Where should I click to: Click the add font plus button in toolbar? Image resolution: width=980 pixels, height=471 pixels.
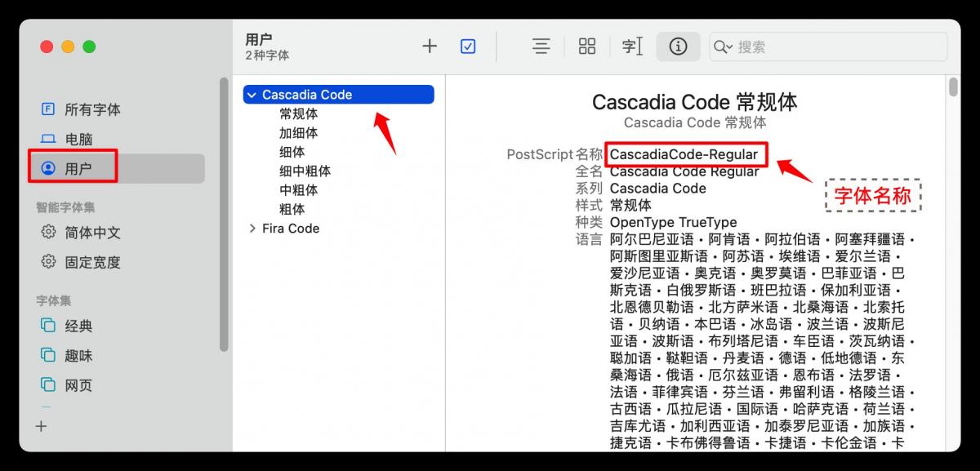pyautogui.click(x=430, y=47)
